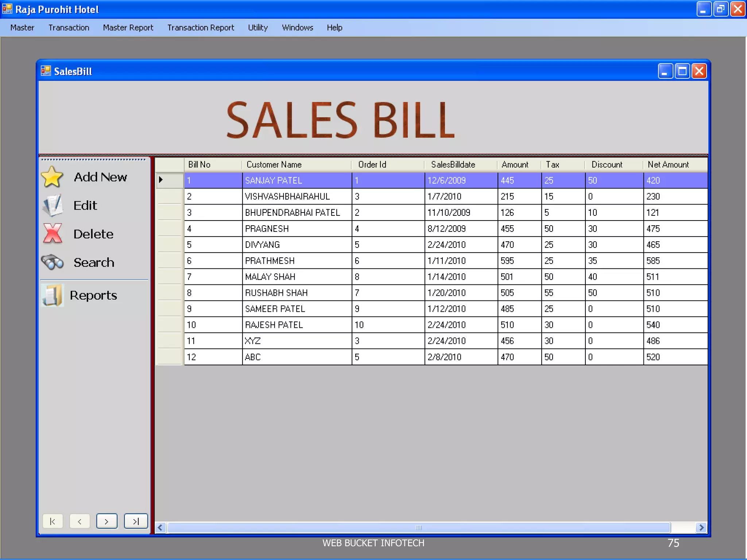Screen dimensions: 747x560
Task: Select customer DIVYANG cell
Action: point(297,245)
